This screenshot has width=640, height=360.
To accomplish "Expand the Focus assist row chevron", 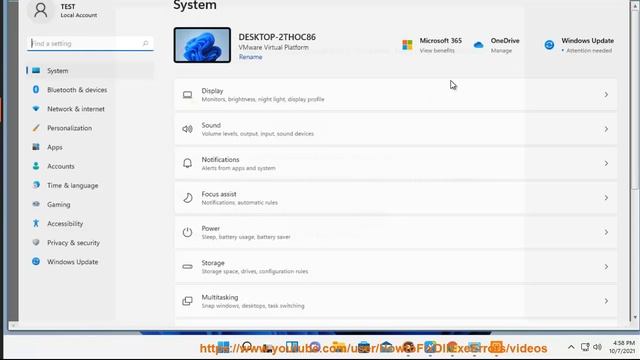I will pos(606,198).
